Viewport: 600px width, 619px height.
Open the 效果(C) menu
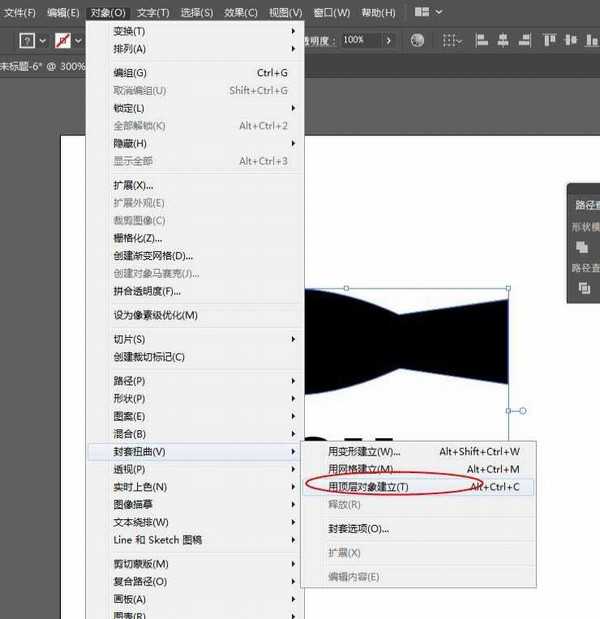click(x=242, y=13)
